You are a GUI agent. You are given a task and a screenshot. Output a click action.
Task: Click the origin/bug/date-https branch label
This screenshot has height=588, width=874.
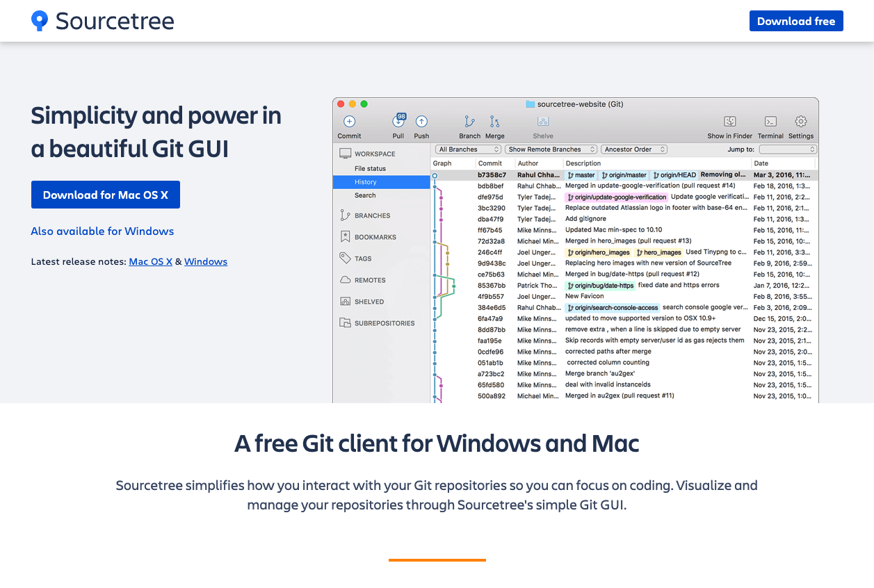600,285
